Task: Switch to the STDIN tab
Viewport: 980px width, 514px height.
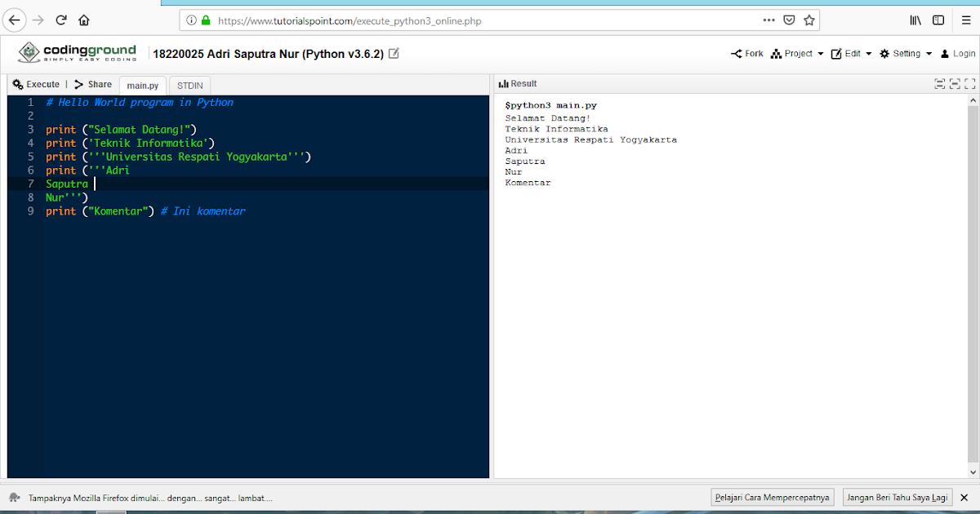Action: click(x=189, y=85)
